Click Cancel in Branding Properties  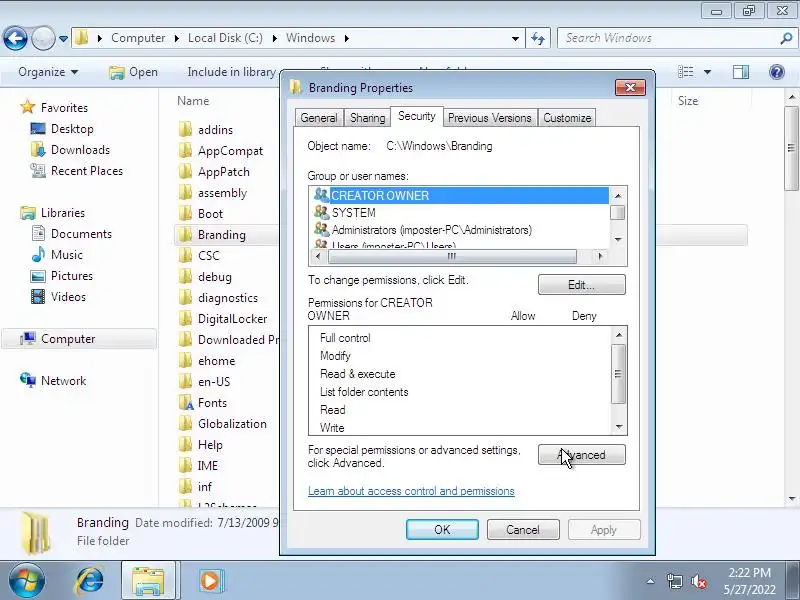pos(523,530)
